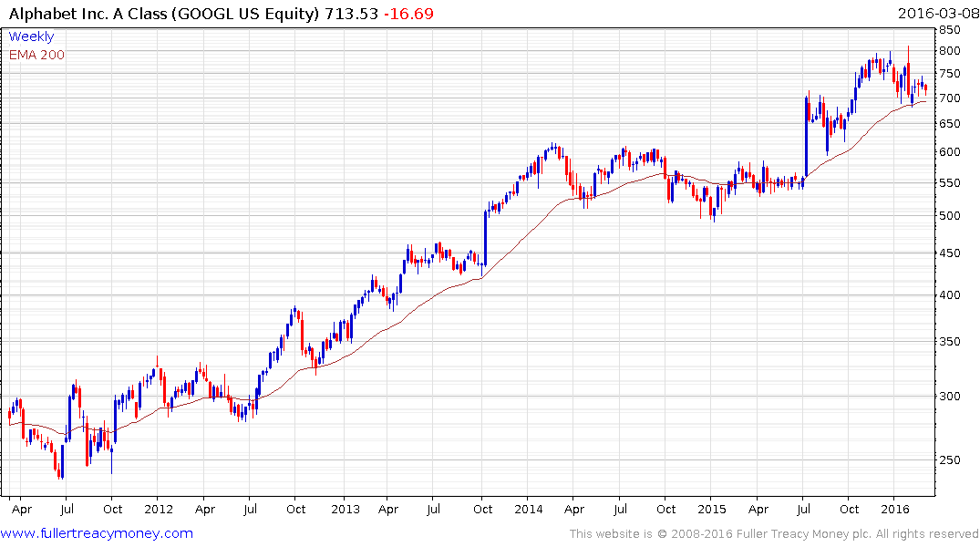Select the 250 price axis label
Image resolution: width=980 pixels, height=547 pixels.
(949, 460)
